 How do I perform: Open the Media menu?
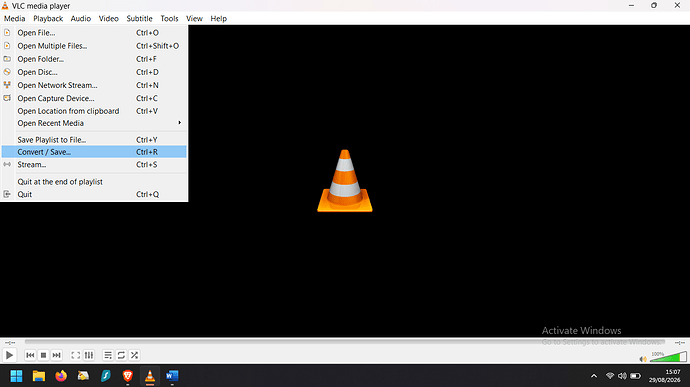tap(15, 18)
